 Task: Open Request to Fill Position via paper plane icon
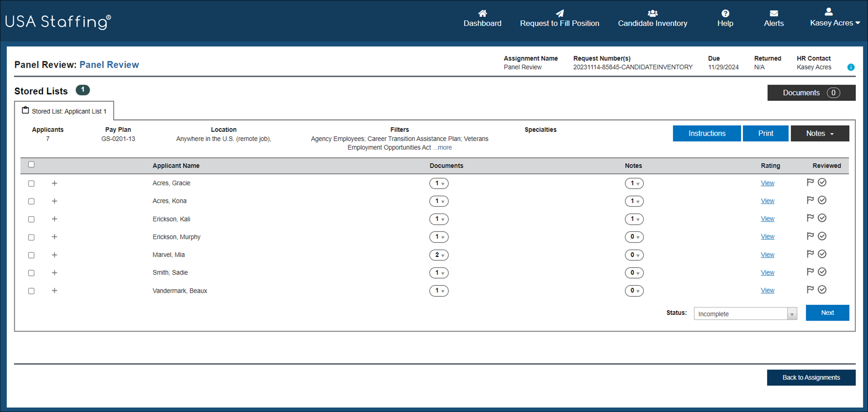coord(559,13)
